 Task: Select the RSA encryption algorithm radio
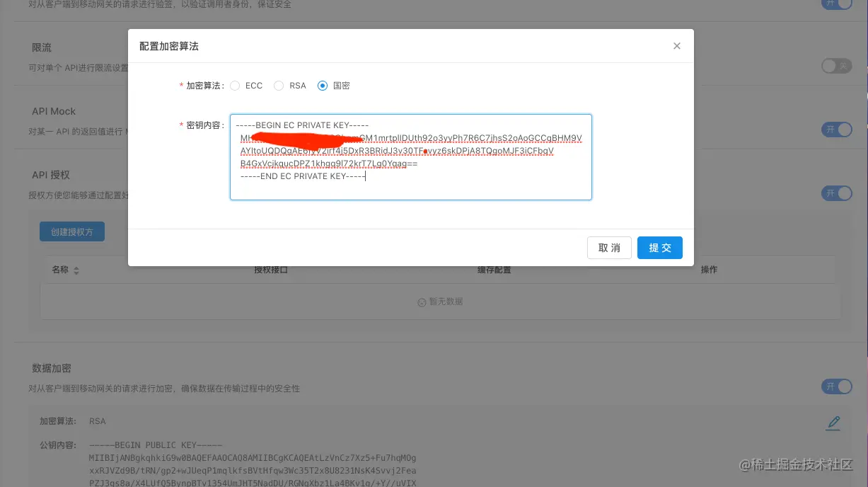click(279, 86)
